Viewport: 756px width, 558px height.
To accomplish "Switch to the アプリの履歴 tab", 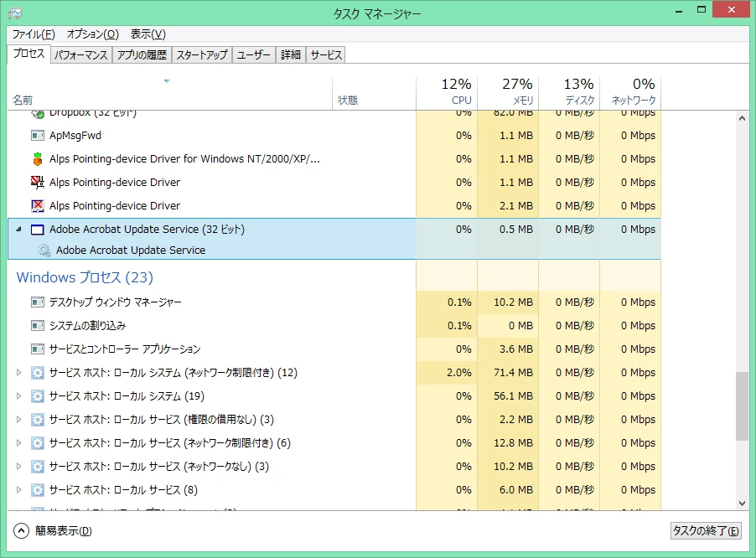I will pyautogui.click(x=142, y=55).
